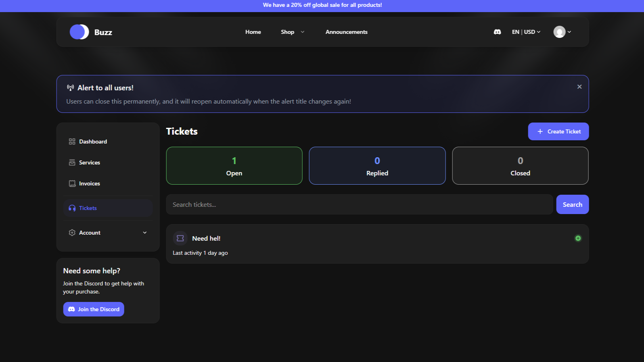644x362 pixels.
Task: Click the Dashboard grid icon
Action: (72, 141)
